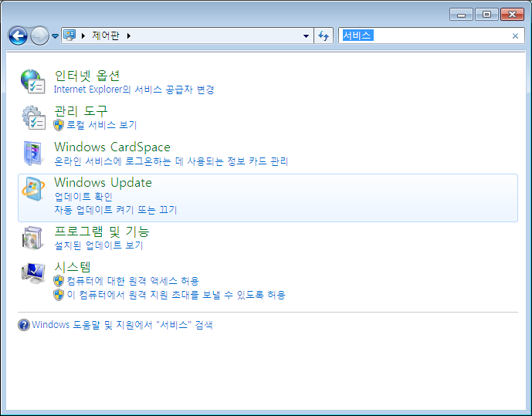This screenshot has height=416, width=532.
Task: Open the 관리 도구 heading
Action: [81, 111]
